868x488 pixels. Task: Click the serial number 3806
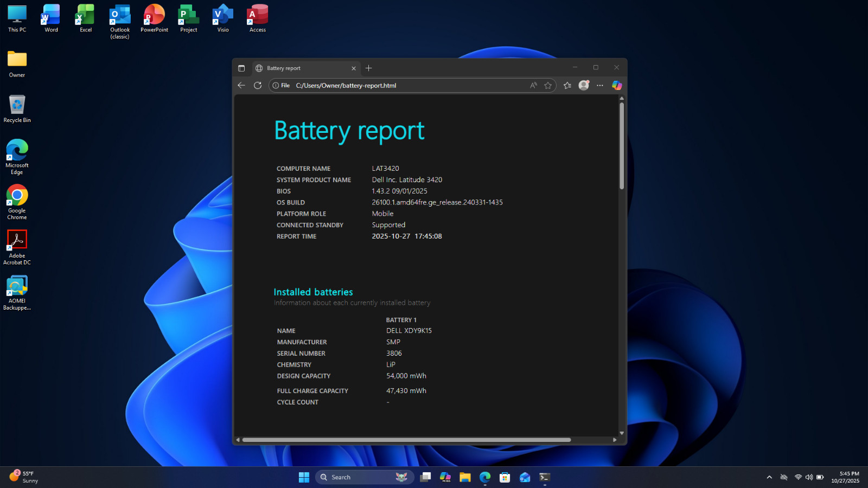coord(394,354)
